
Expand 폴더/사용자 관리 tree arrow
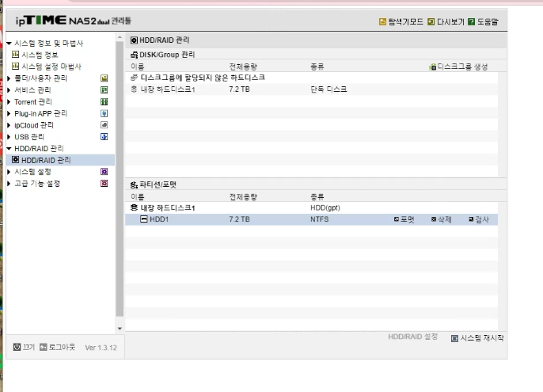click(x=9, y=78)
